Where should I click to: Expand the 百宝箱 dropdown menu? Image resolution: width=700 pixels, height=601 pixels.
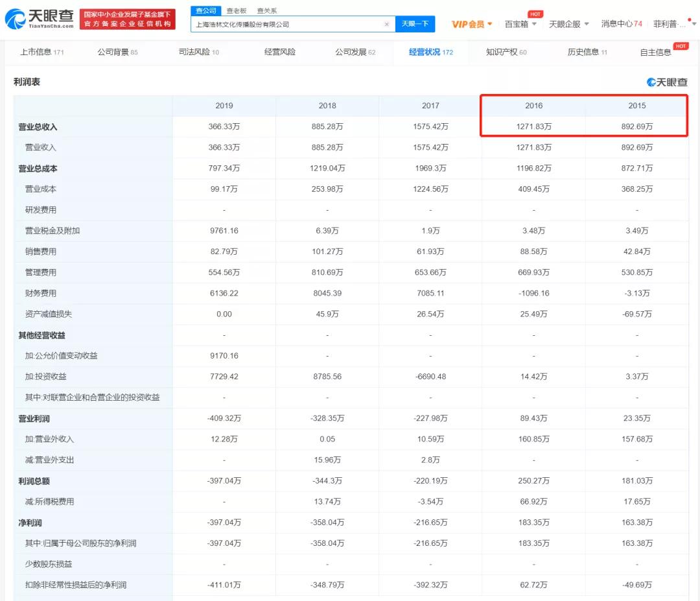pos(520,24)
